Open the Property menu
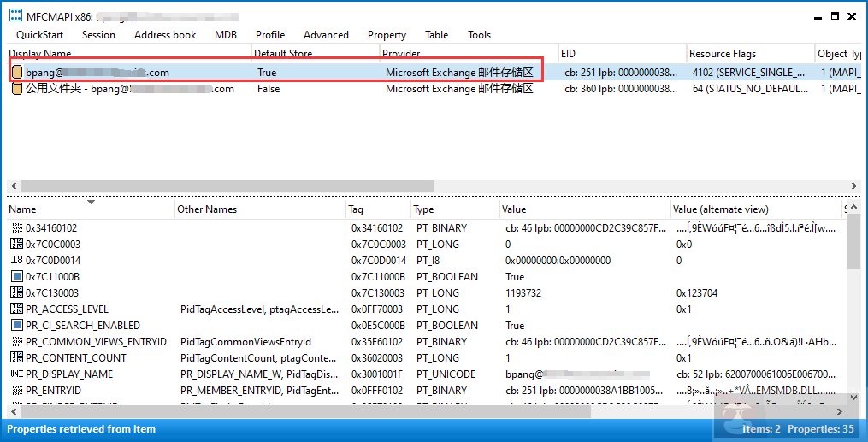The height and width of the screenshot is (442, 868). [x=387, y=35]
